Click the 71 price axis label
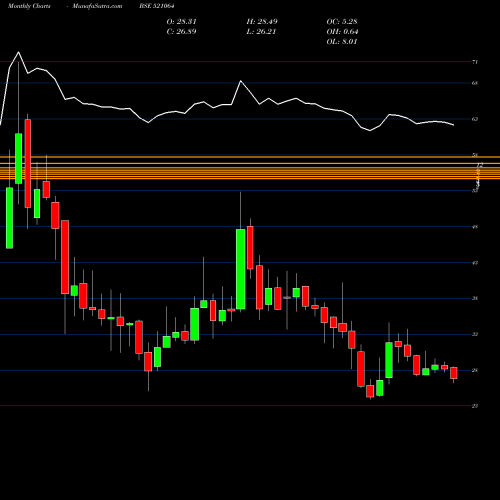The height and width of the screenshot is (500, 500). coord(475,62)
